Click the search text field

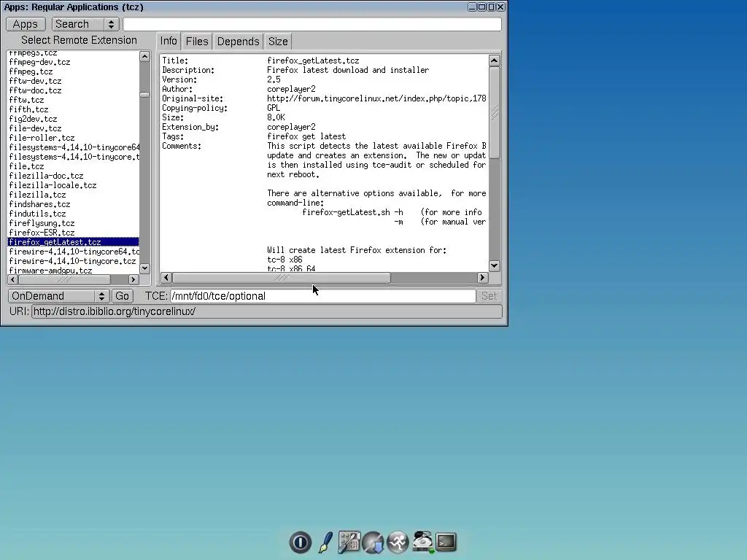[312, 24]
